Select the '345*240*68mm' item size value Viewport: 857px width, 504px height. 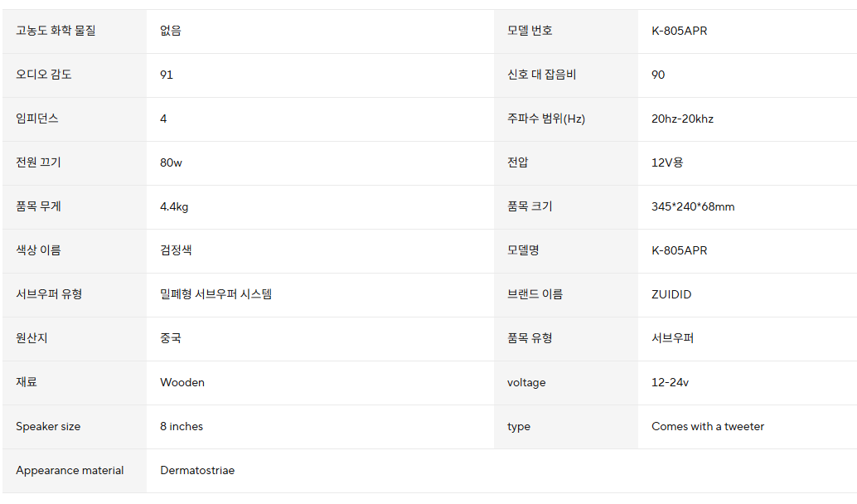click(x=693, y=206)
